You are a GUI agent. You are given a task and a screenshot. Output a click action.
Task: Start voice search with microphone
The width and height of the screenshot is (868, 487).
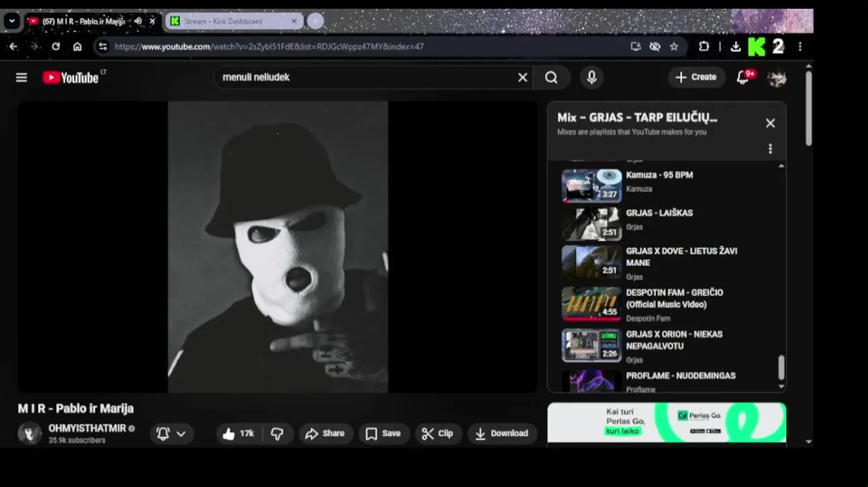(592, 78)
